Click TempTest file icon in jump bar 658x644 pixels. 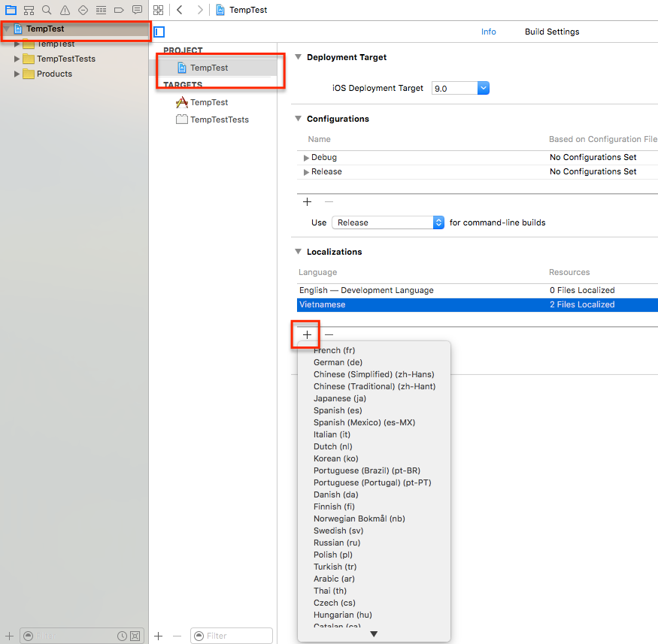[220, 10]
